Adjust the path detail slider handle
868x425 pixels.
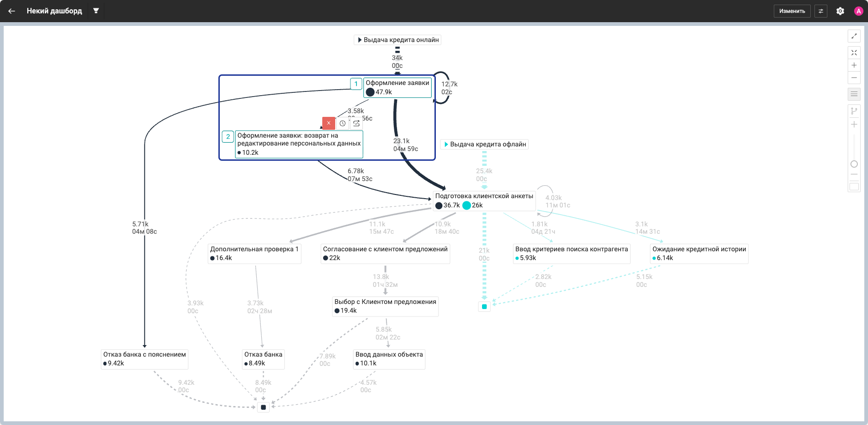click(854, 164)
